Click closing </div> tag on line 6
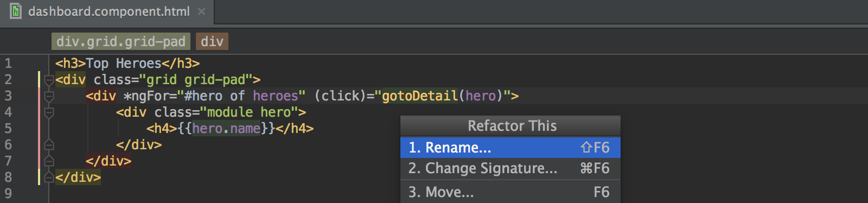The width and height of the screenshot is (868, 203). click(x=138, y=145)
